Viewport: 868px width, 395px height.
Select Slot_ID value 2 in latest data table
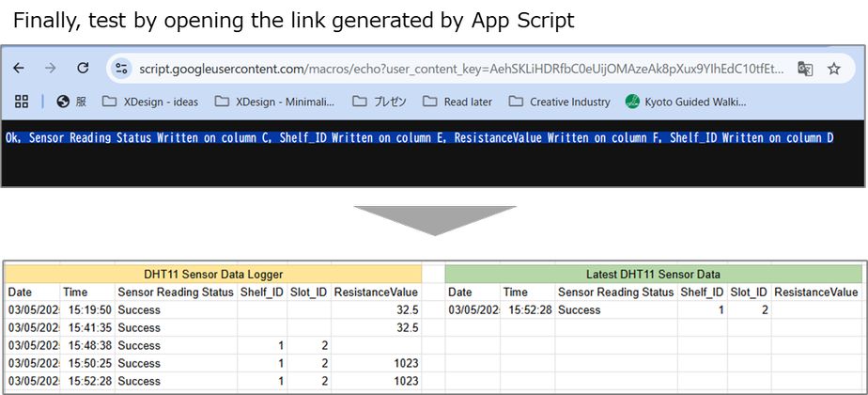click(750, 309)
